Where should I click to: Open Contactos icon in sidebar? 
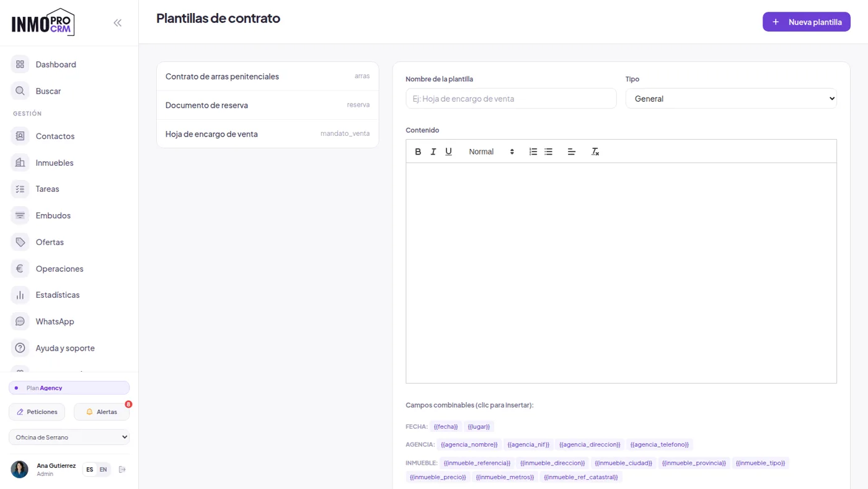click(20, 136)
